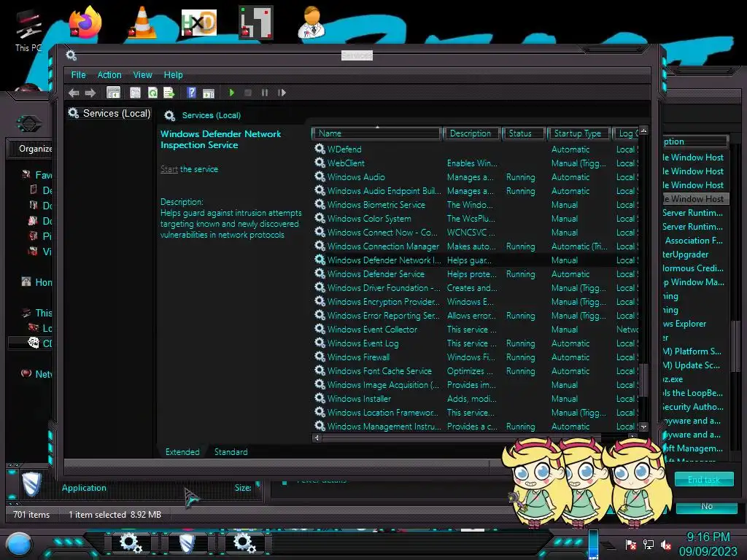747x560 pixels.
Task: Open the This PC desktop icon
Action: click(x=28, y=31)
